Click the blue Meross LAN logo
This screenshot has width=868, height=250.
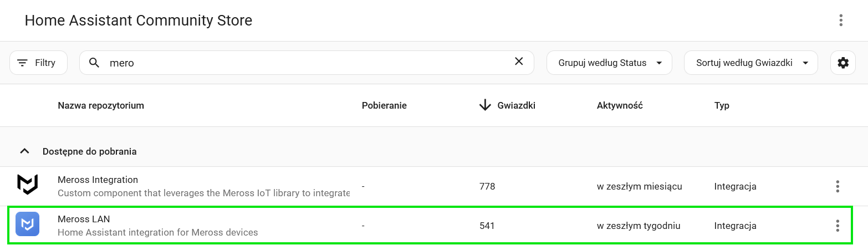pos(27,224)
